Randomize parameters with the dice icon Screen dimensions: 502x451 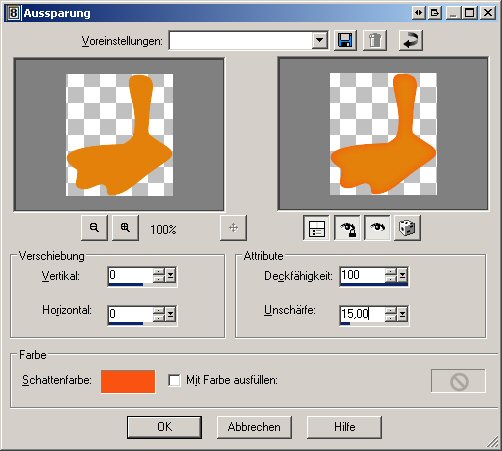point(407,228)
